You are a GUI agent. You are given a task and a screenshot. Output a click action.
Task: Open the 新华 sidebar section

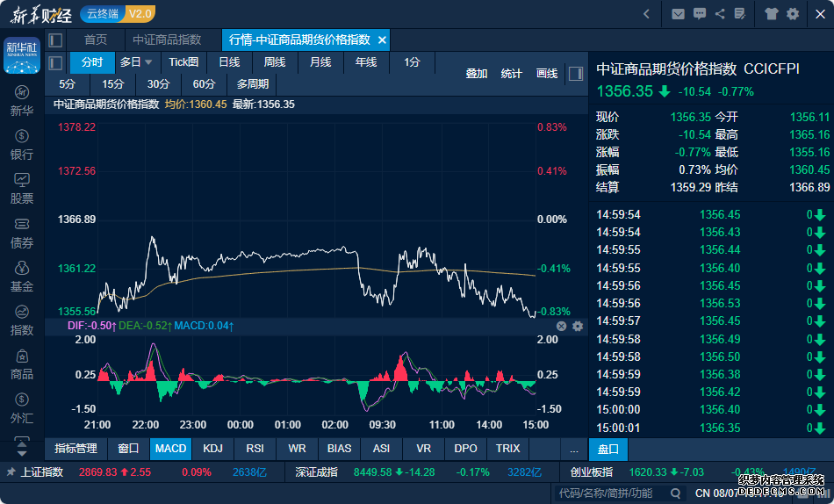(22, 101)
